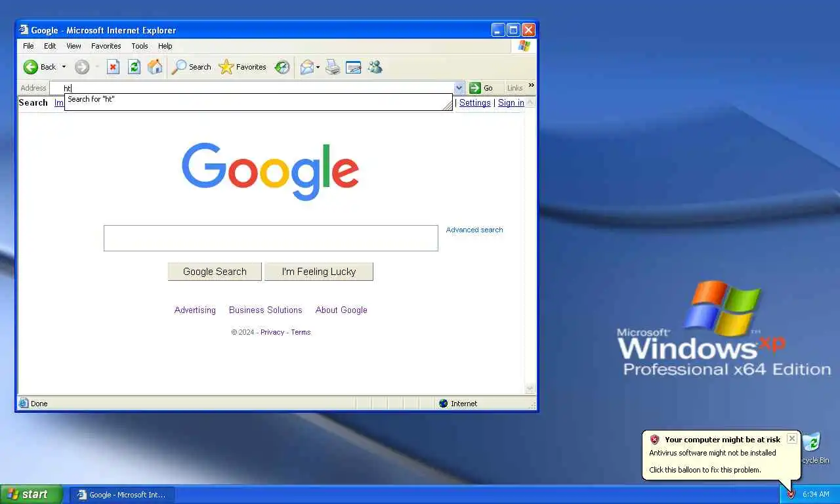
Task: Click the I'm Feeling Lucky button
Action: [319, 272]
